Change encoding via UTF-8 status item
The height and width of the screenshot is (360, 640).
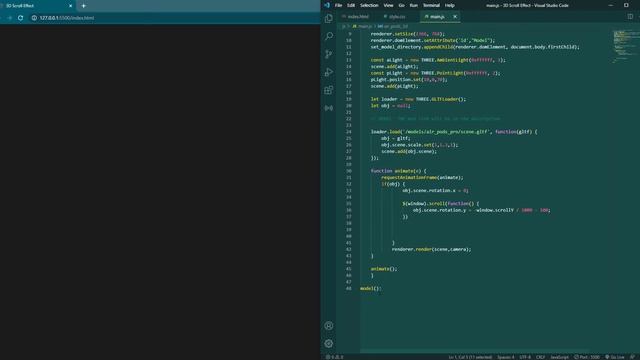coord(525,357)
